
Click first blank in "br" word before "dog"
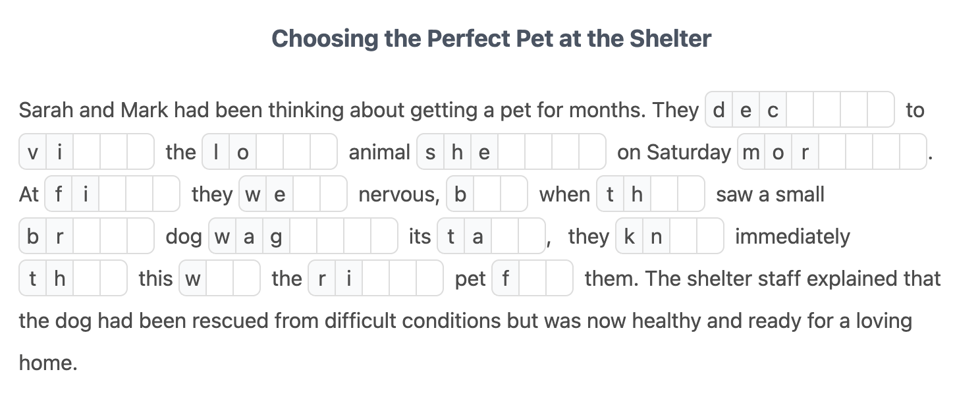click(x=86, y=236)
